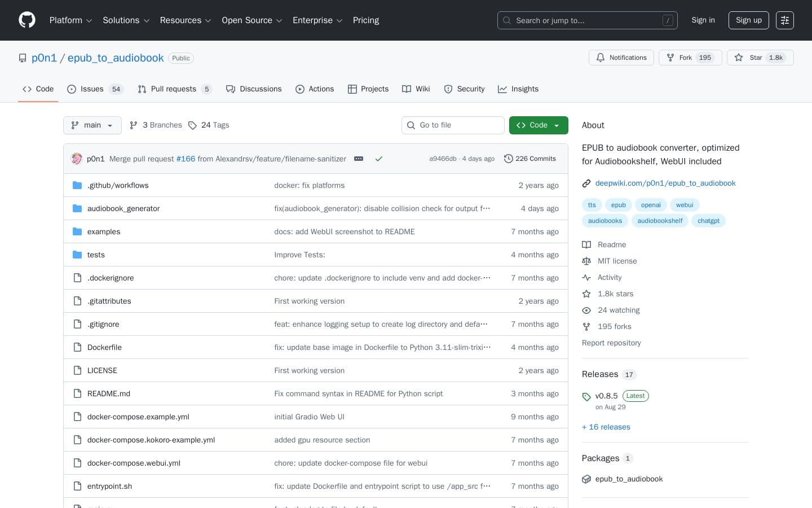Click the green checkmark commit status icon

click(379, 159)
